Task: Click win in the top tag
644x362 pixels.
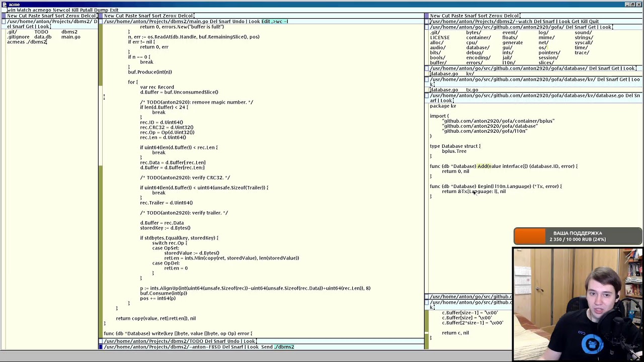Action: pos(11,10)
